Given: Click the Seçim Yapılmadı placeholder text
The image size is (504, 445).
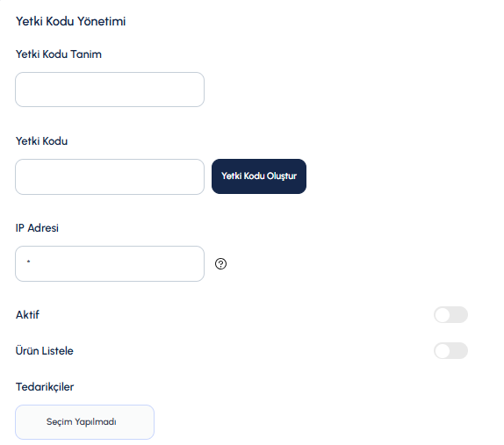Looking at the screenshot, I should click(82, 421).
